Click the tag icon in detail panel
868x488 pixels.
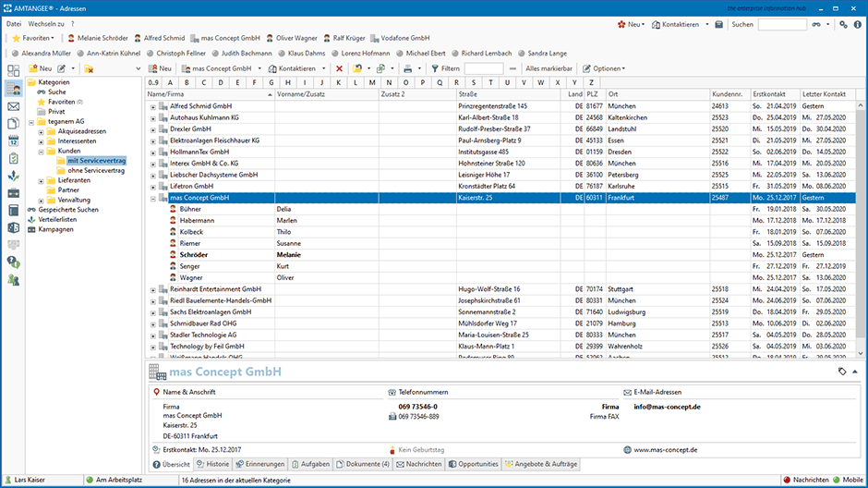[842, 371]
